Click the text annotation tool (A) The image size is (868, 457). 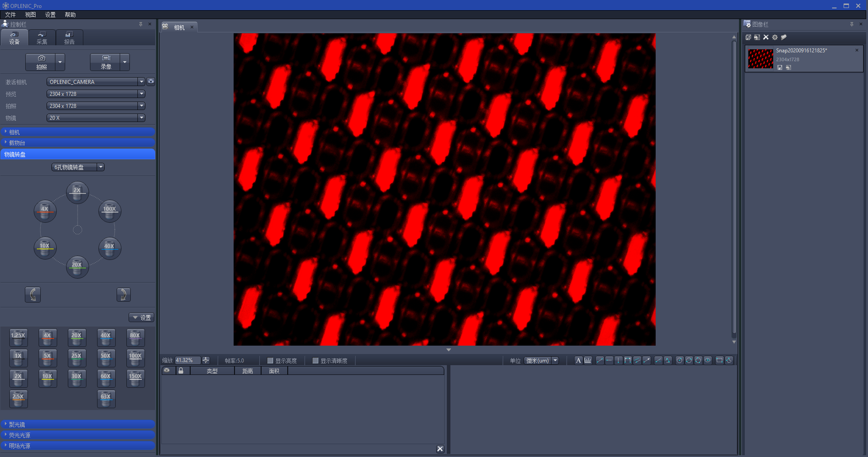578,360
